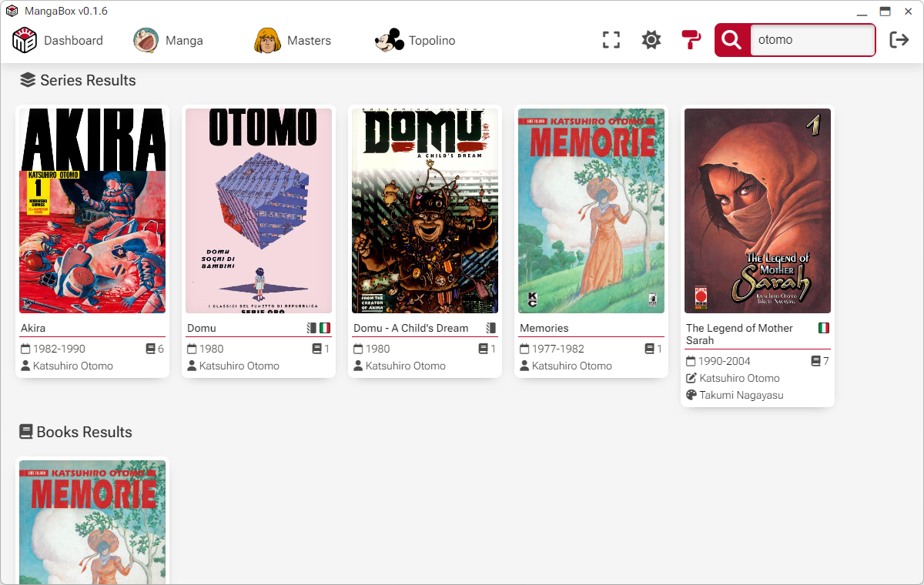924x585 pixels.
Task: Click the Mickey Mouse icon next to Topolino
Action: tap(389, 40)
